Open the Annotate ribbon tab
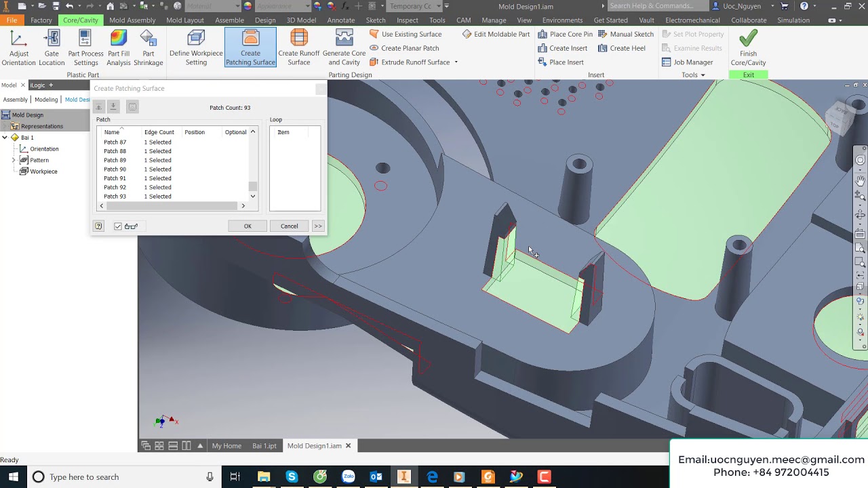868x488 pixels. point(341,20)
